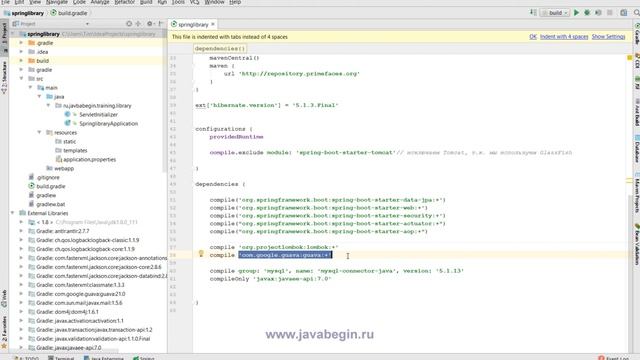The image size is (640, 360).
Task: Click the Search Everywhere magnifier icon
Action: click(x=636, y=13)
